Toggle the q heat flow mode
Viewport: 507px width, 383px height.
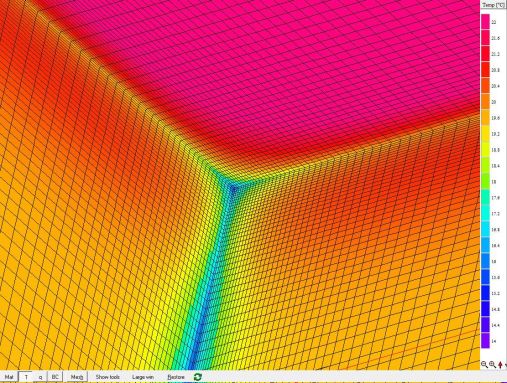point(40,377)
